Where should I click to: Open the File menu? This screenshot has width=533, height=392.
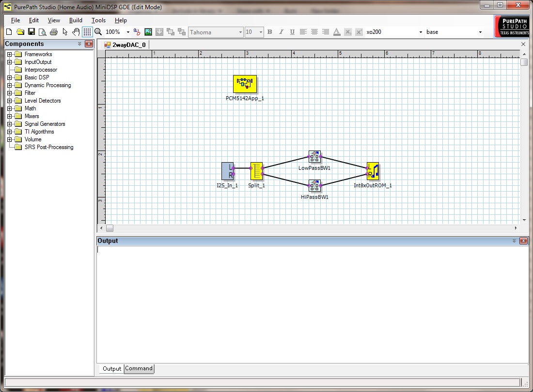pos(16,20)
